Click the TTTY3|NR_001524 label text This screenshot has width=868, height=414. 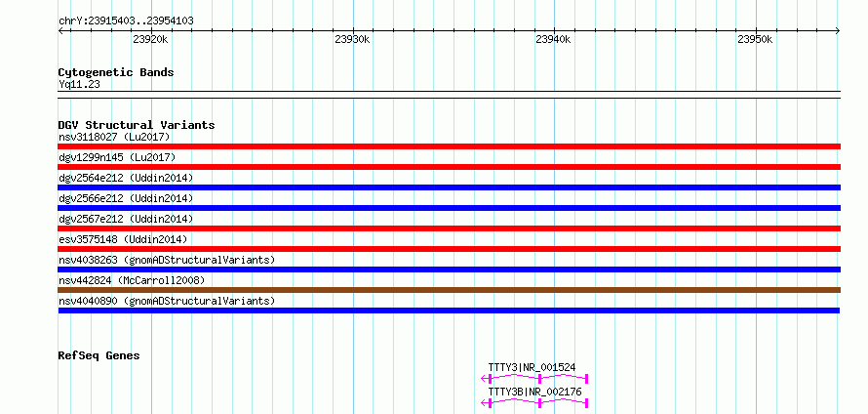coord(532,367)
